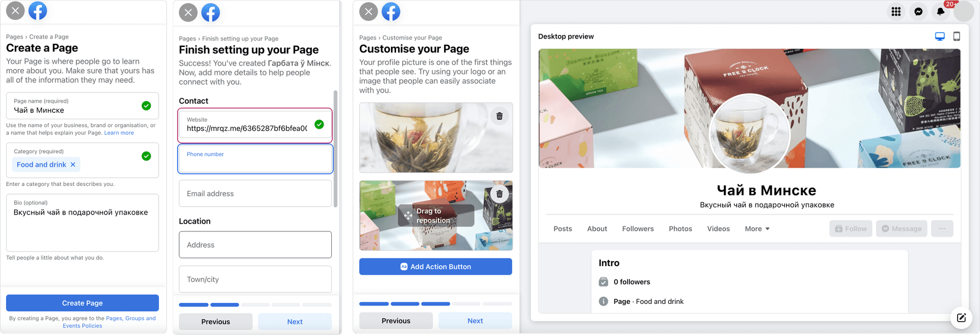Delete the cover photo with trash icon
980x335 pixels.
coord(499,194)
